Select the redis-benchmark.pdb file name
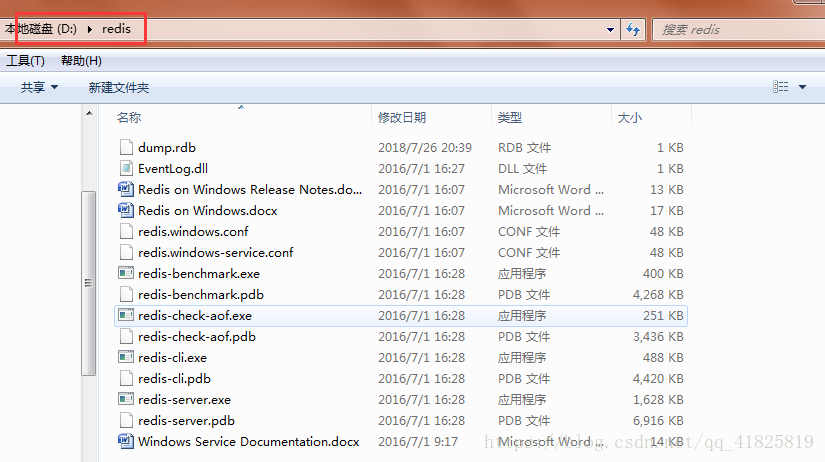825x462 pixels. tap(201, 295)
